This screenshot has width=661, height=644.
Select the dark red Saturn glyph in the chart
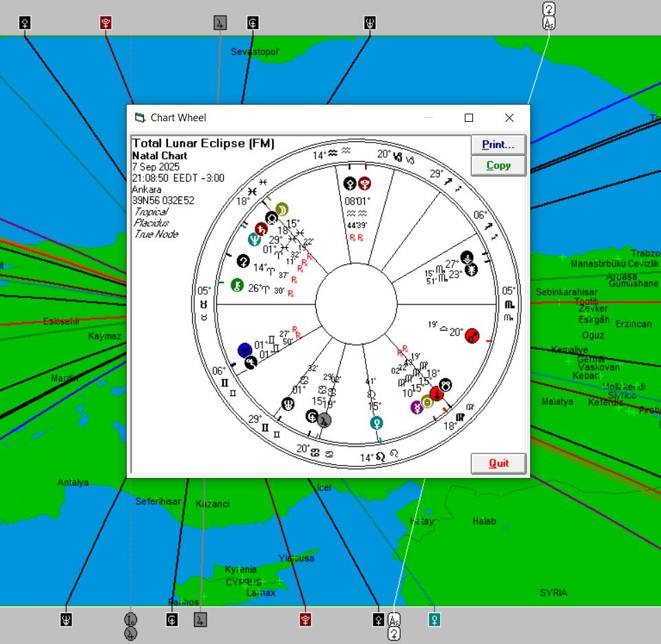click(262, 228)
